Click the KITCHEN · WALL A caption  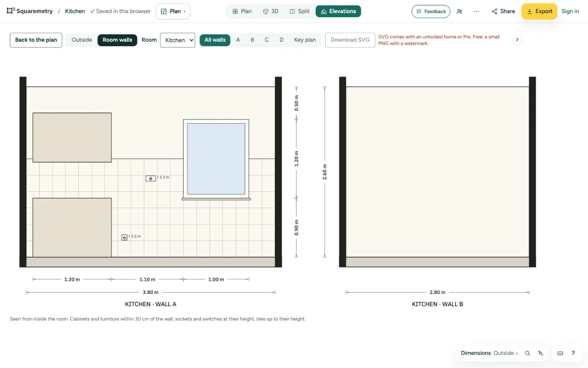coord(150,304)
